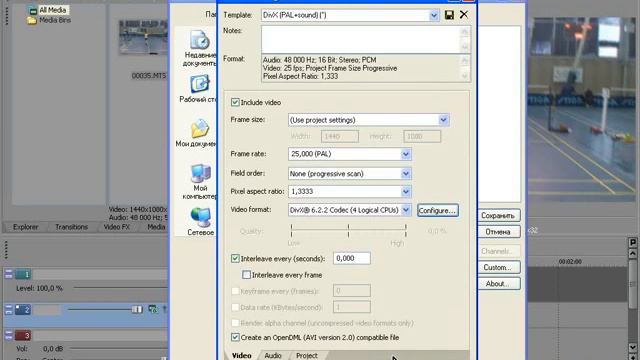Click the track 2 level slider handle
Screen dimensions: 640x360
[x=137, y=310]
